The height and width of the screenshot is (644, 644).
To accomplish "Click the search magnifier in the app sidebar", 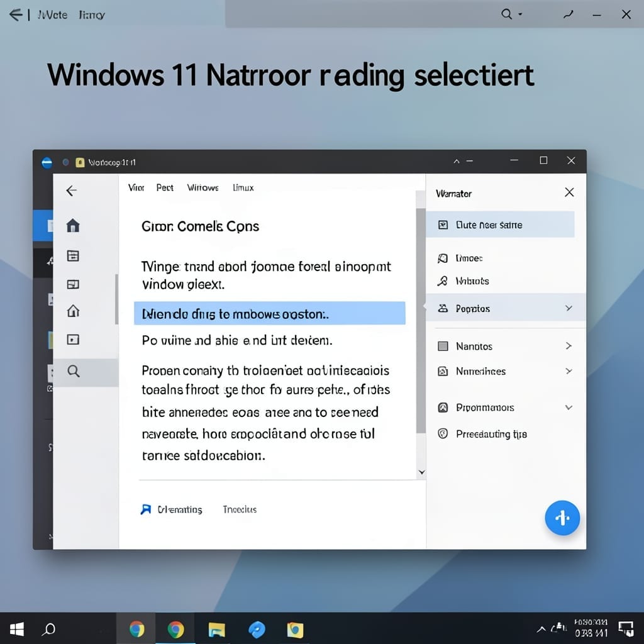I will click(74, 371).
